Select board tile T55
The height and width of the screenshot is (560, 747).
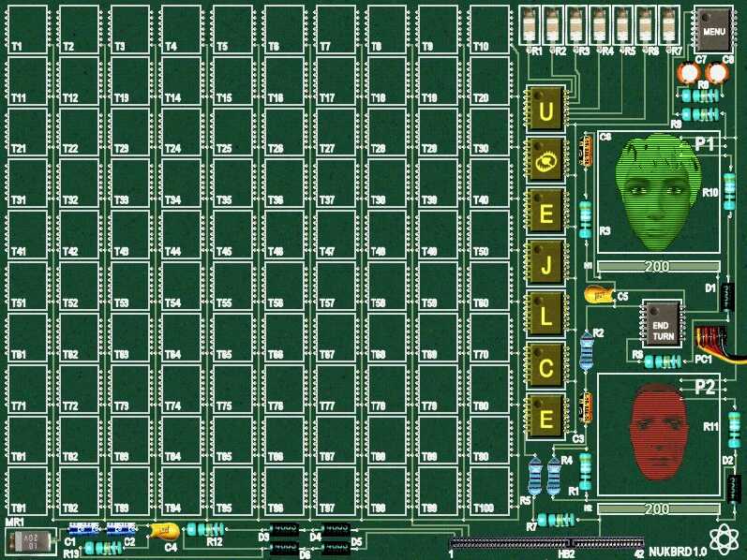[233, 286]
